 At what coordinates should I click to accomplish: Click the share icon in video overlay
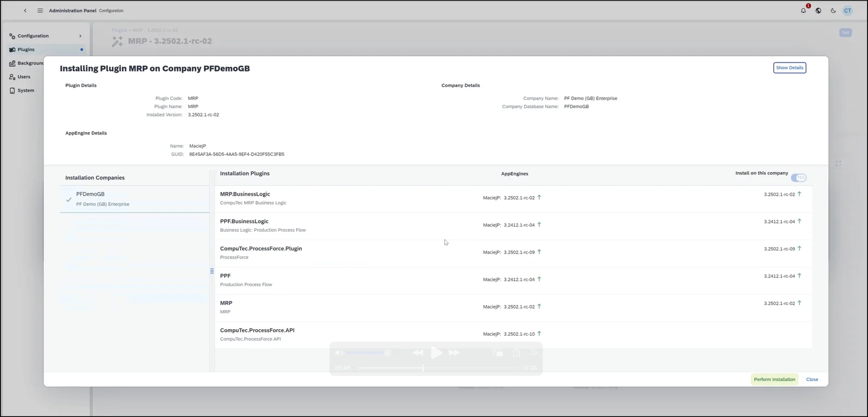(x=516, y=352)
